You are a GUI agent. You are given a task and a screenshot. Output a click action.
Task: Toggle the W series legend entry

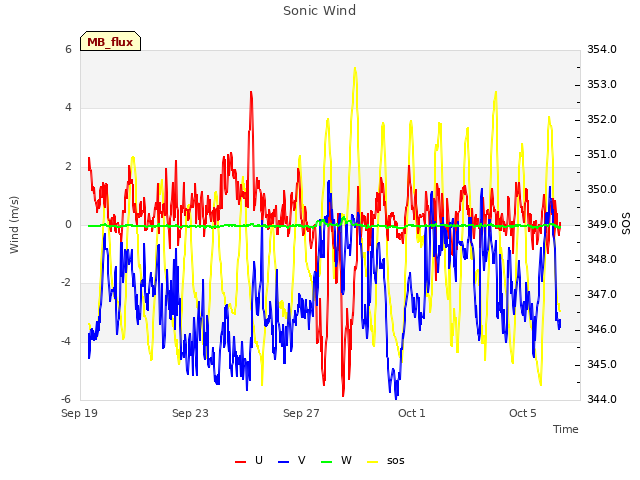336,460
